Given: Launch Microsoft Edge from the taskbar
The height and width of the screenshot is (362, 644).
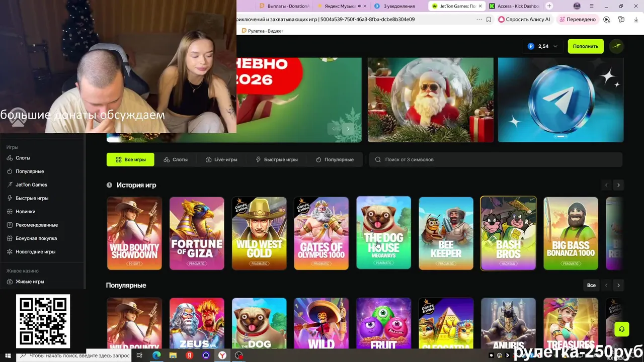Looking at the screenshot, I should (156, 355).
